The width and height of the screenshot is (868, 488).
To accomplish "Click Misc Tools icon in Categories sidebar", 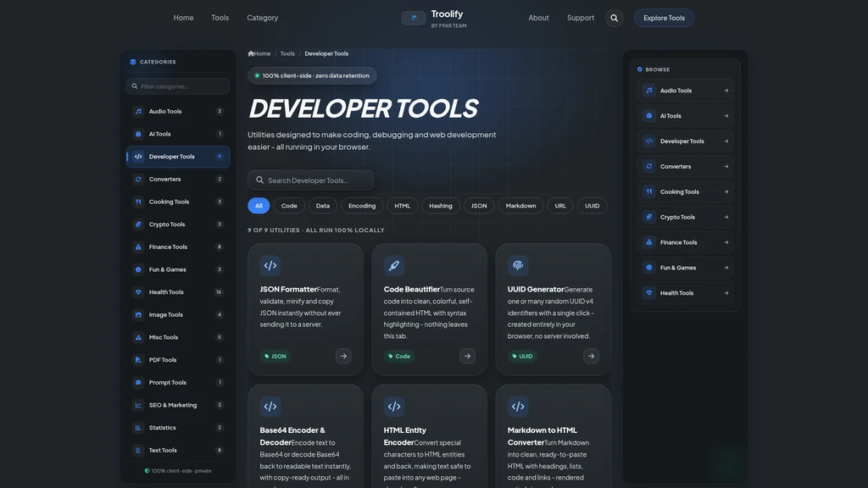I will pyautogui.click(x=138, y=337).
